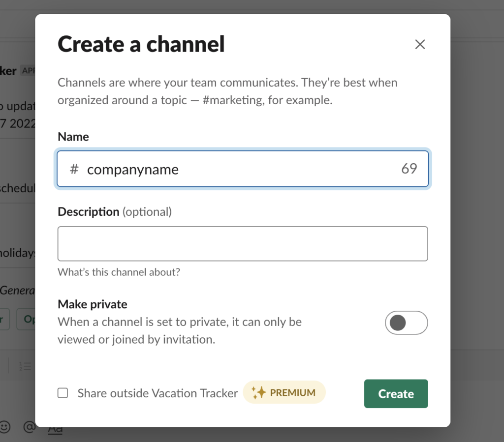Click the ordered list icon
The width and height of the screenshot is (504, 442).
pos(25,365)
